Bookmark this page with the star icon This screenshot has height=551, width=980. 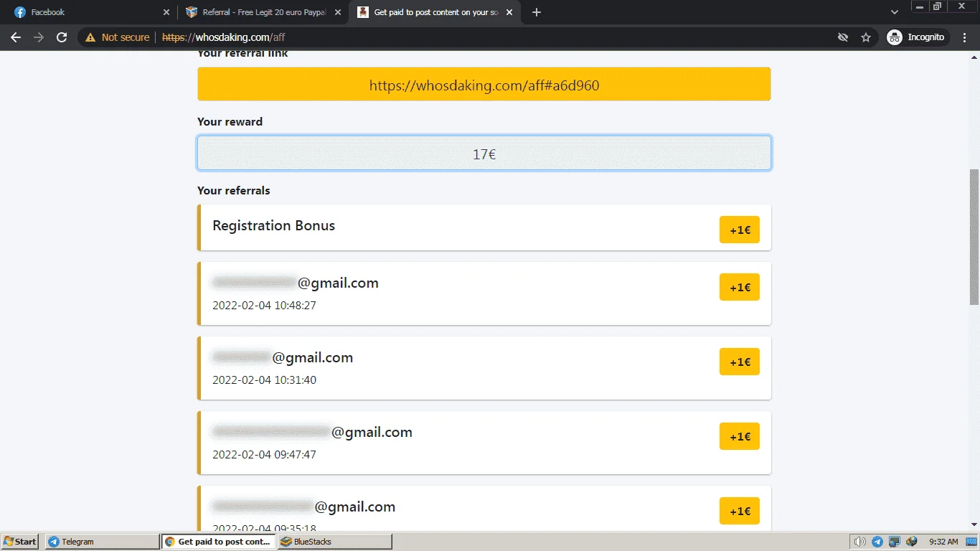click(866, 37)
